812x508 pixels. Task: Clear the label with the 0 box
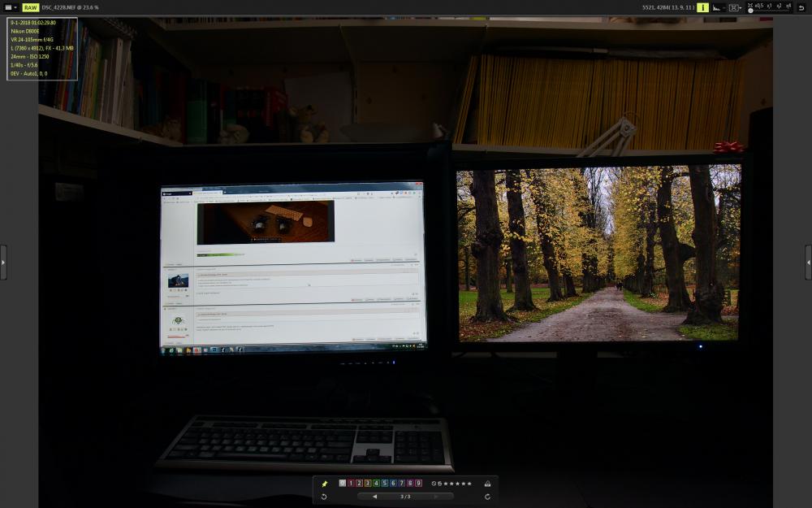[x=343, y=483]
